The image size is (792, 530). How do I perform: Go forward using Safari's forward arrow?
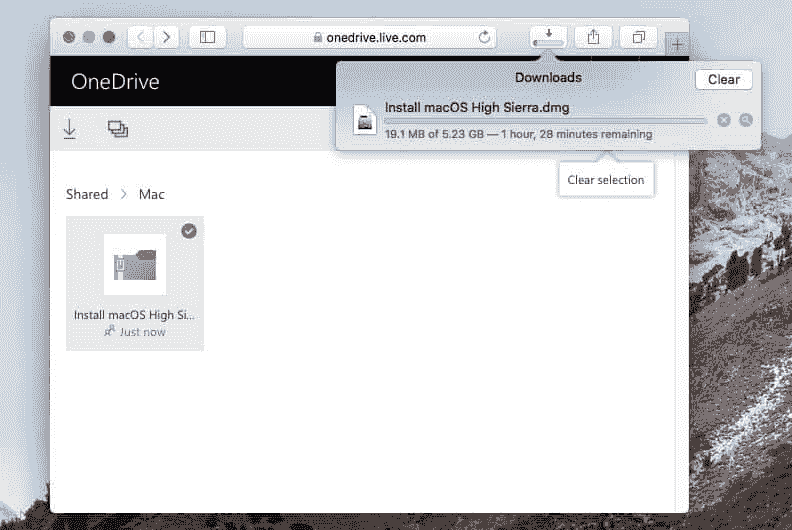tap(166, 37)
